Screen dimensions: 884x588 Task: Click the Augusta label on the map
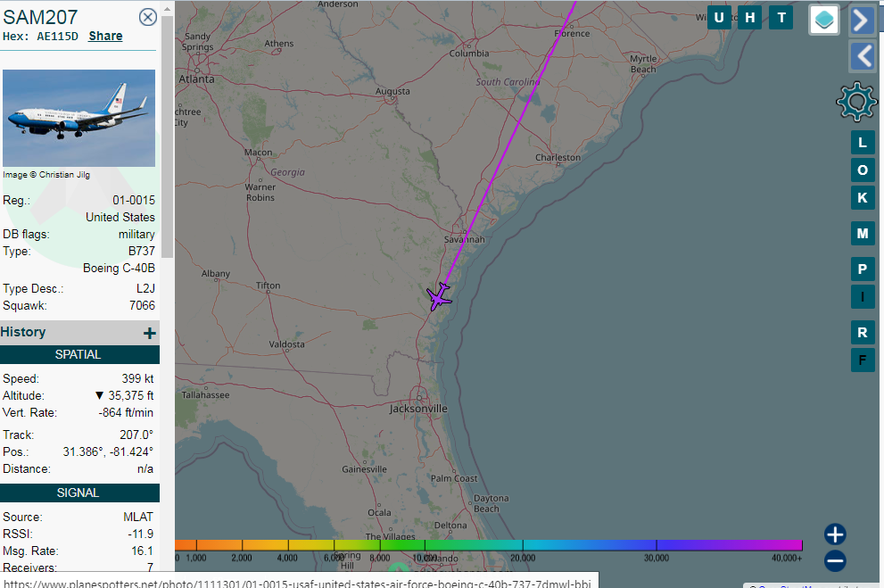393,91
